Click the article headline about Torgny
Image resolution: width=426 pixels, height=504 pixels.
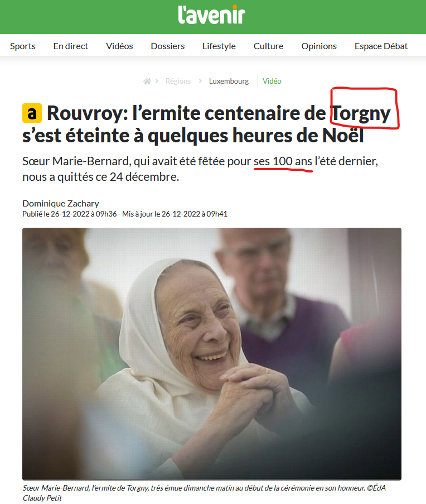coord(206,124)
